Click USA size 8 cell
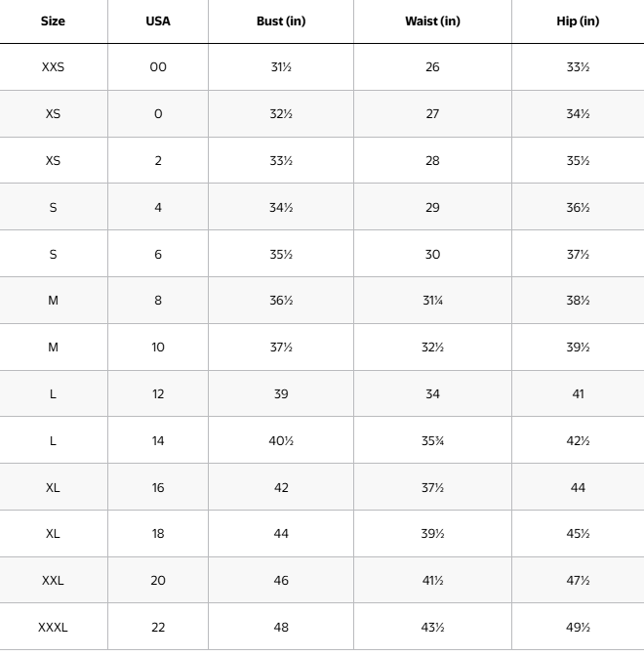 coord(158,301)
